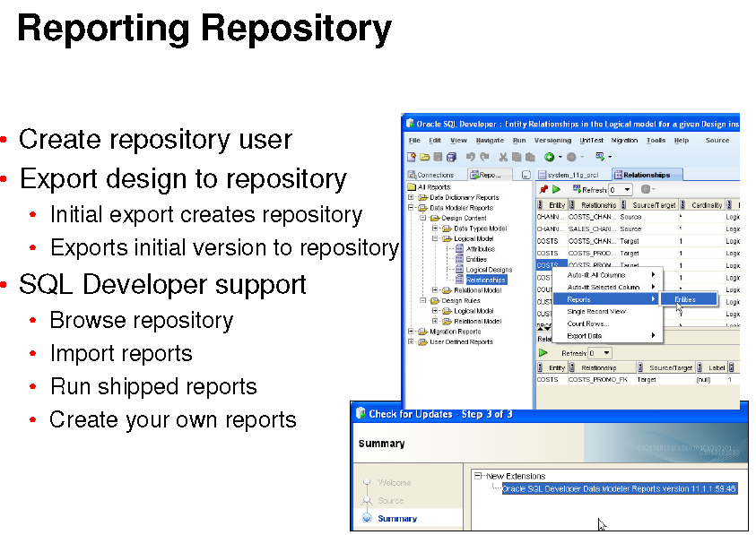Open the Export Data submenu
The height and width of the screenshot is (535, 756).
(608, 336)
